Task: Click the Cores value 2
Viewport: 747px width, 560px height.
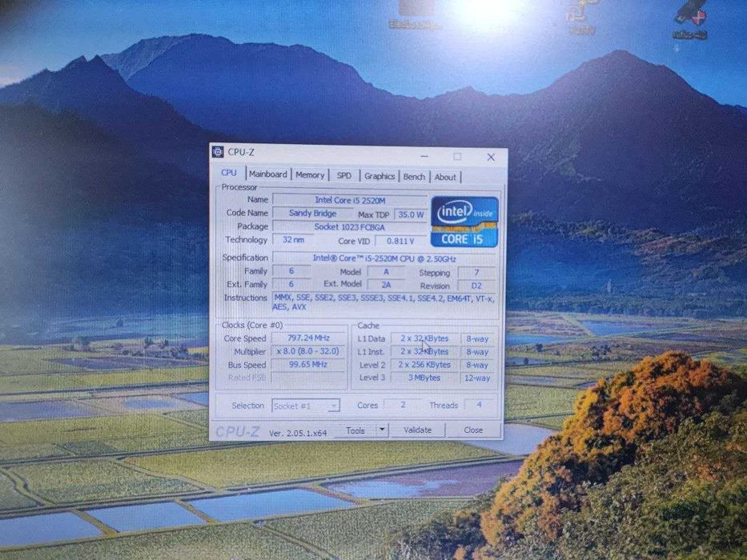Action: pos(403,405)
